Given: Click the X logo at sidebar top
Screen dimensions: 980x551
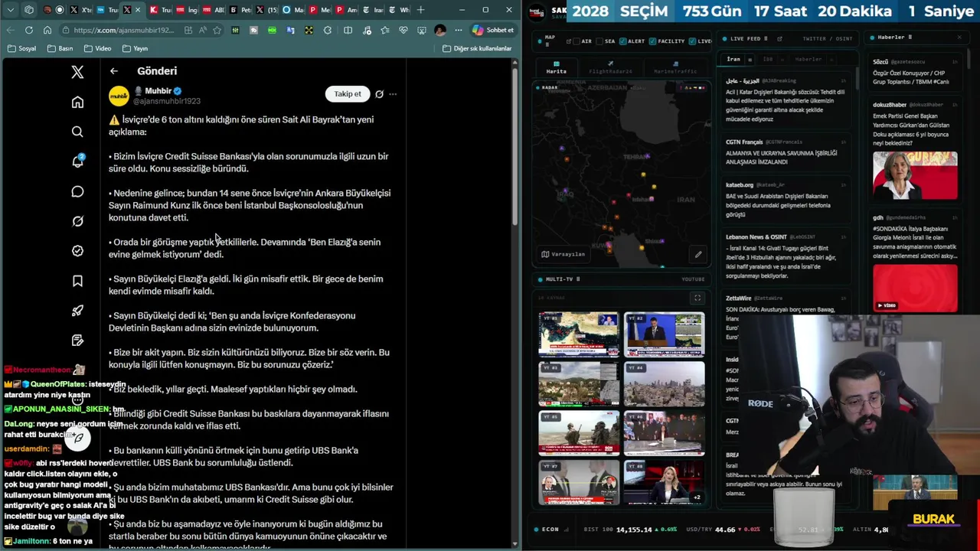Looking at the screenshot, I should (77, 72).
